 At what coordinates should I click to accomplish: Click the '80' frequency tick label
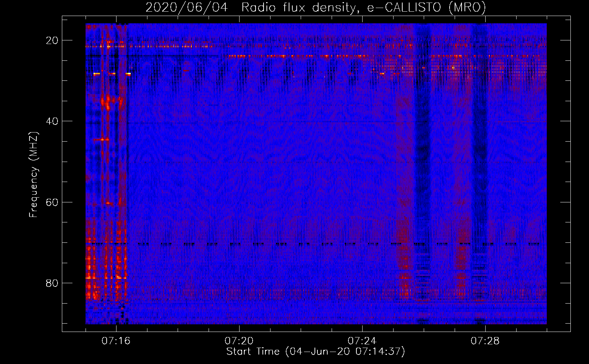[x=52, y=283]
